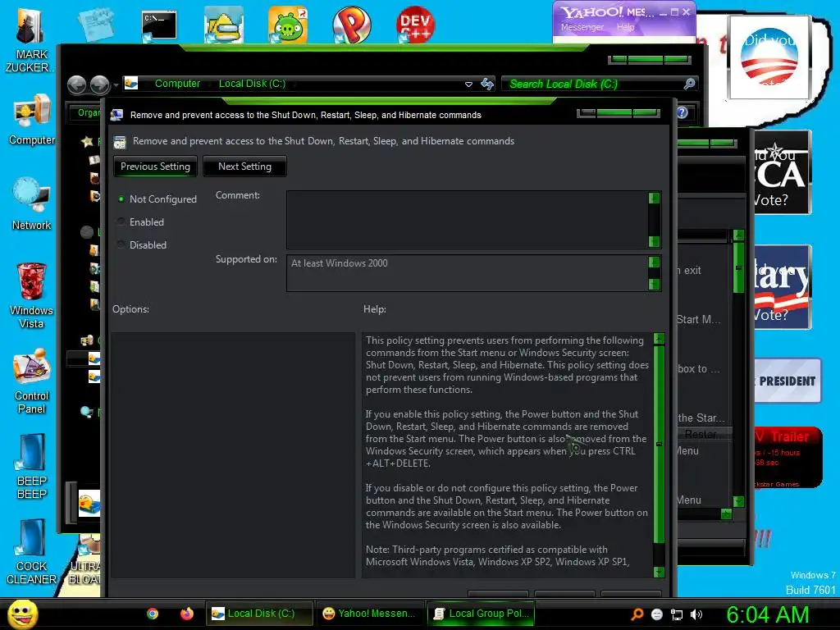This screenshot has width=840, height=630.
Task: Click Group Policy list scrollbar up arrow
Action: click(x=739, y=235)
